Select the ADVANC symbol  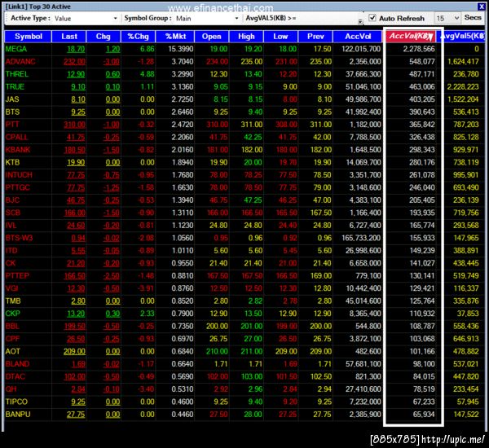point(20,62)
